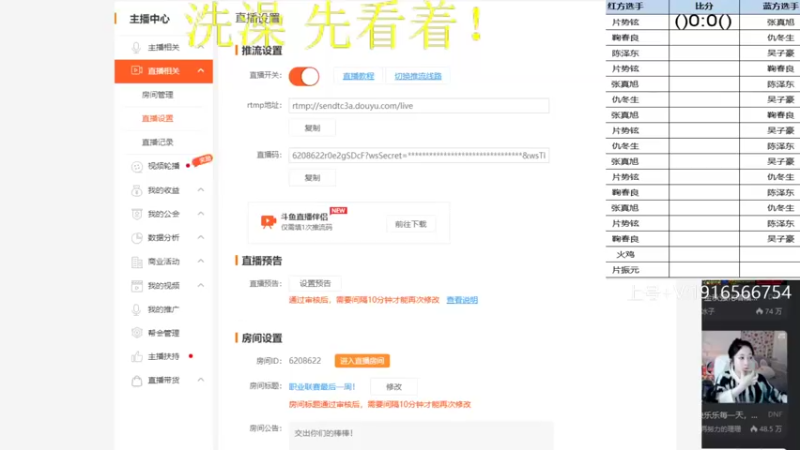Open the 我的推广 menu item
Screen dimensions: 800x450
coord(164,309)
